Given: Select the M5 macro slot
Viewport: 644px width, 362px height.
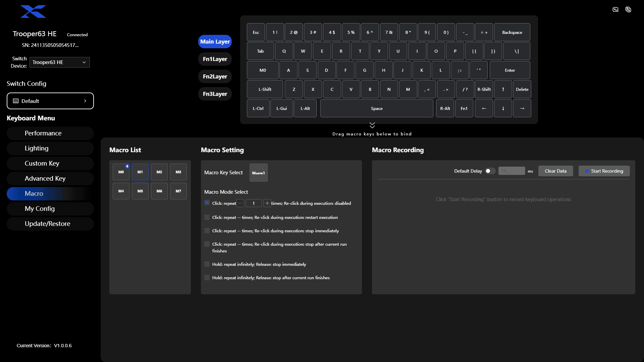Looking at the screenshot, I should coord(140,191).
